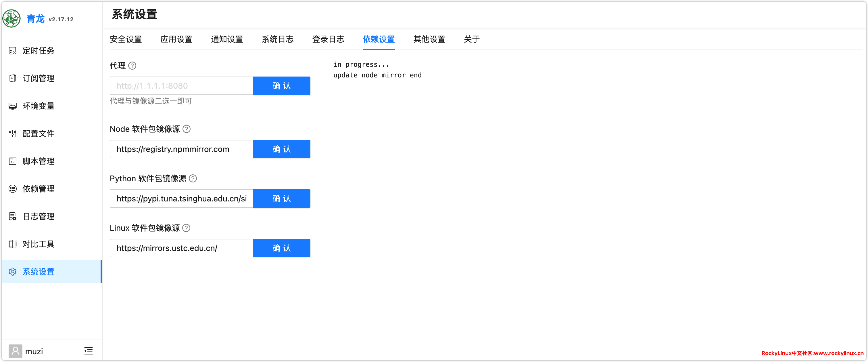Viewport: 868px width, 362px height.
Task: Click the 脚本管理 terminal icon
Action: 12,161
